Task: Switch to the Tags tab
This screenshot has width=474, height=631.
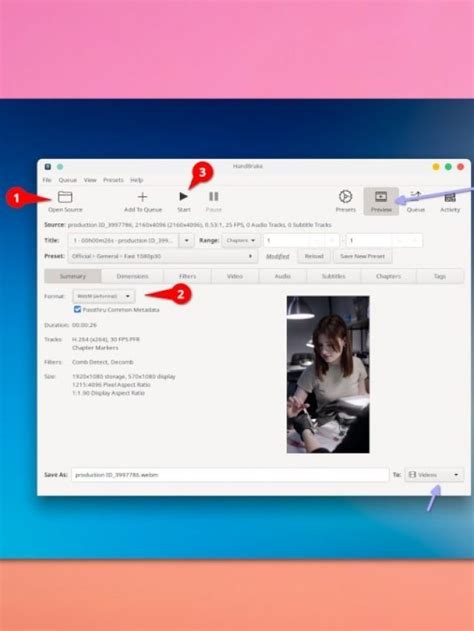Action: click(x=440, y=276)
